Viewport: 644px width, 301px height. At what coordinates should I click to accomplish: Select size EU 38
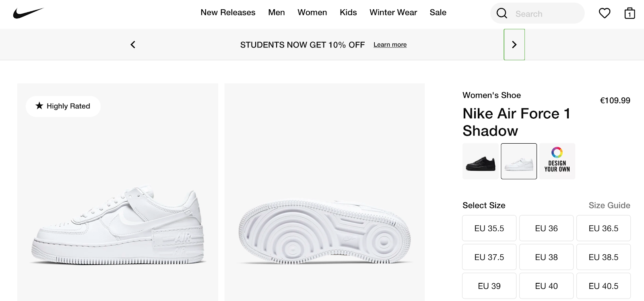pos(547,257)
